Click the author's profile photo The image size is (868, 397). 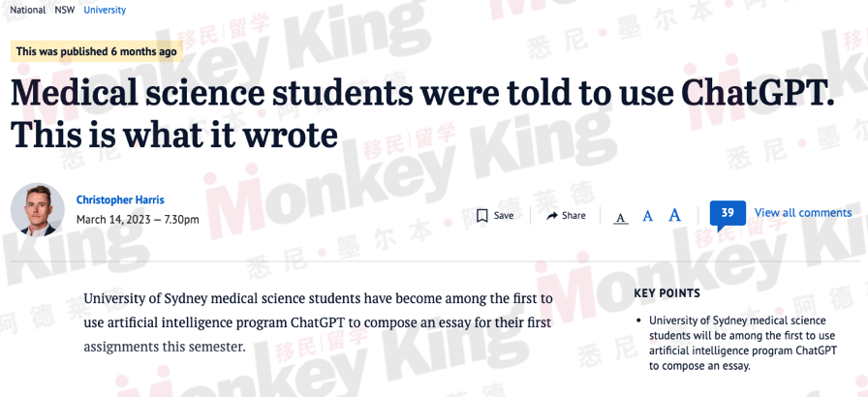pyautogui.click(x=38, y=210)
